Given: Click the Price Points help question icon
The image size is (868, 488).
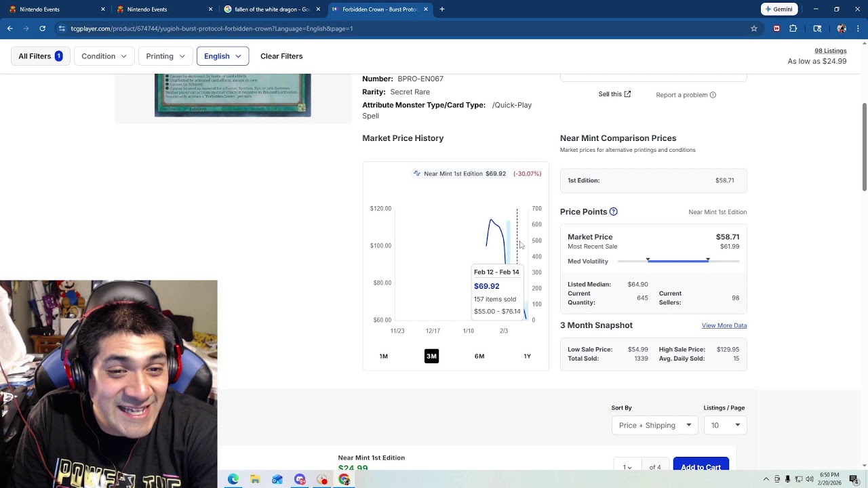Looking at the screenshot, I should pos(613,211).
